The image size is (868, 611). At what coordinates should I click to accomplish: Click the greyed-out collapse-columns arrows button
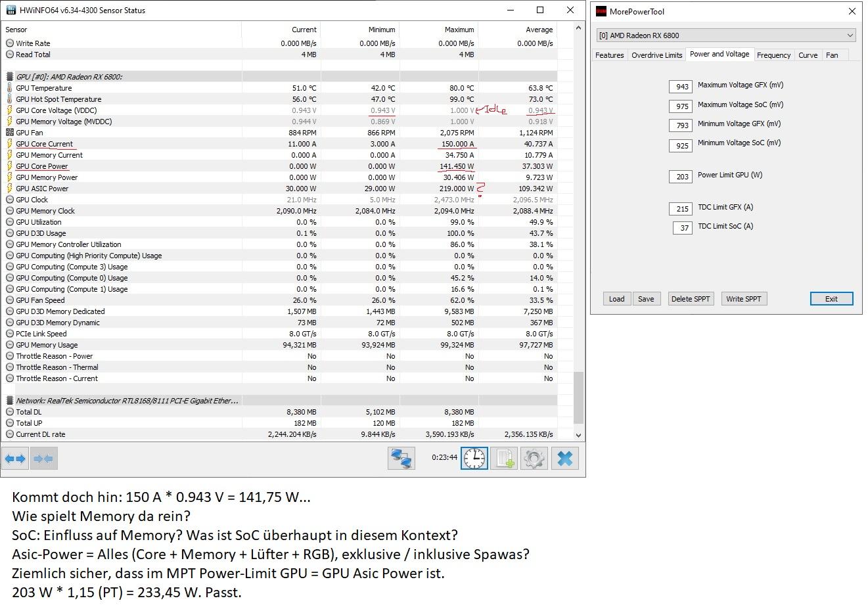tap(44, 459)
